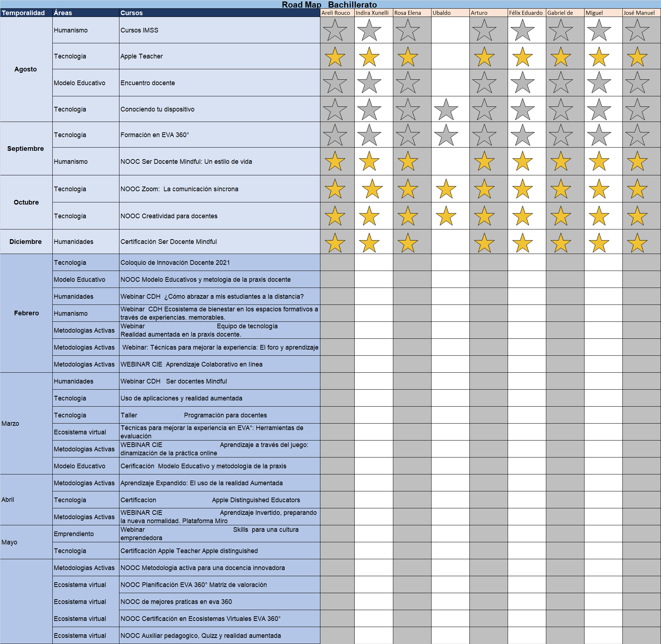The width and height of the screenshot is (661, 644).
Task: Click the José Manuel column header
Action: [x=642, y=13]
